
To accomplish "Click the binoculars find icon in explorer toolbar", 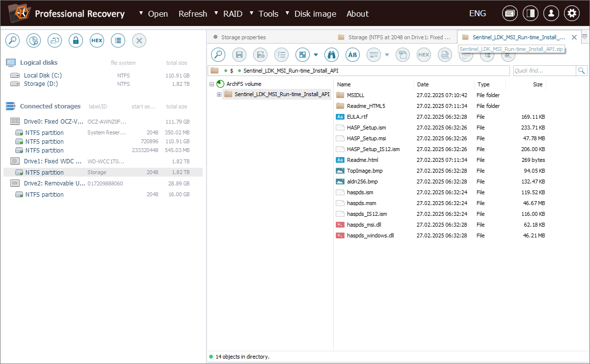I will (332, 55).
